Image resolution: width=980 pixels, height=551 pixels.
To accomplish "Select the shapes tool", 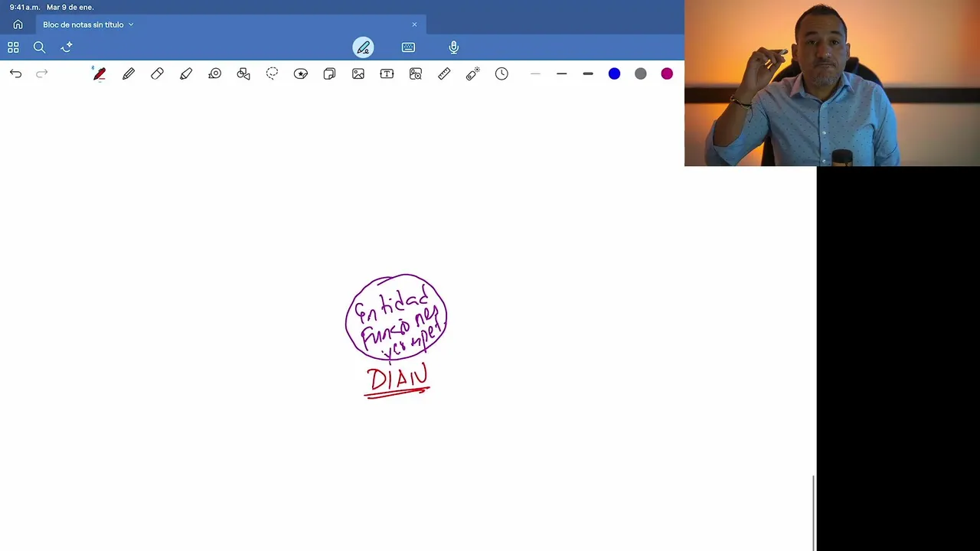I will click(243, 73).
